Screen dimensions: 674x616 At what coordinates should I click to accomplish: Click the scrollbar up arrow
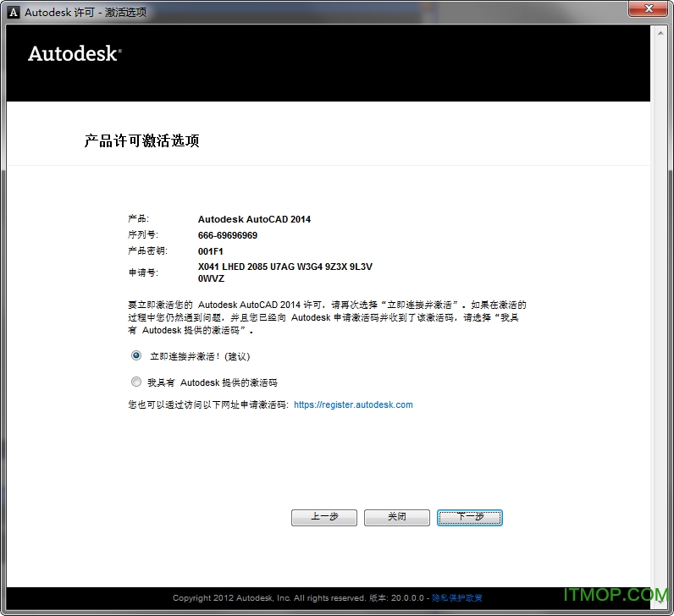click(x=660, y=33)
